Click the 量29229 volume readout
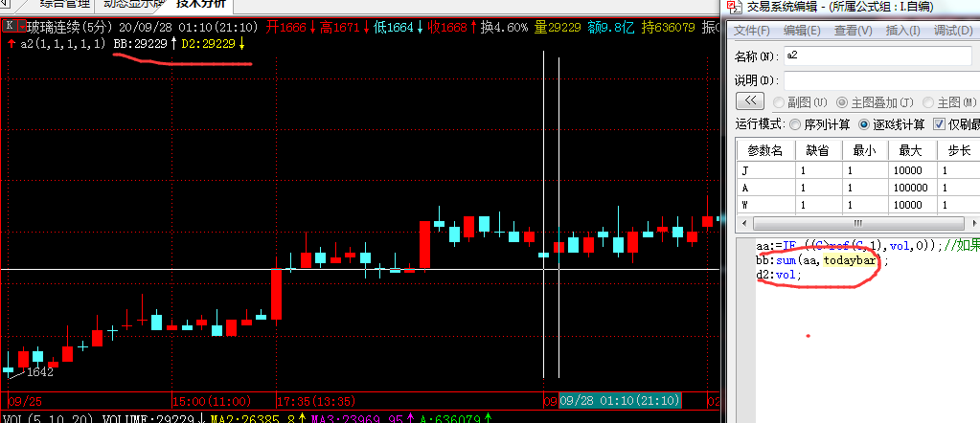This screenshot has width=980, height=423. coord(558,28)
